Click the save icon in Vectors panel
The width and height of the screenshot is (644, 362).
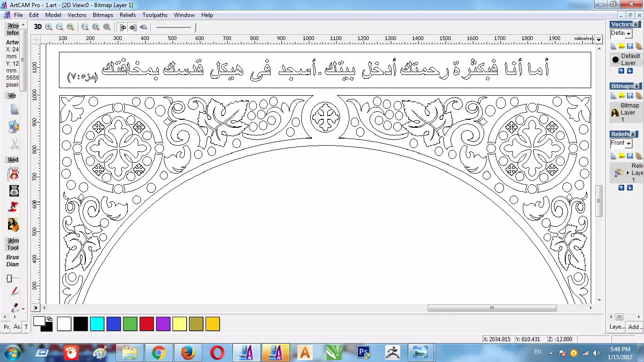630,46
